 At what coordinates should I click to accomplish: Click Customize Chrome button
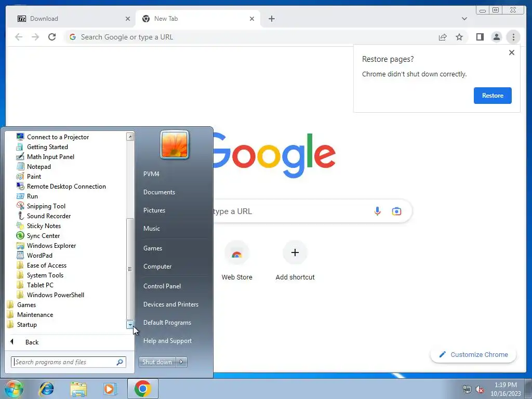(x=473, y=354)
